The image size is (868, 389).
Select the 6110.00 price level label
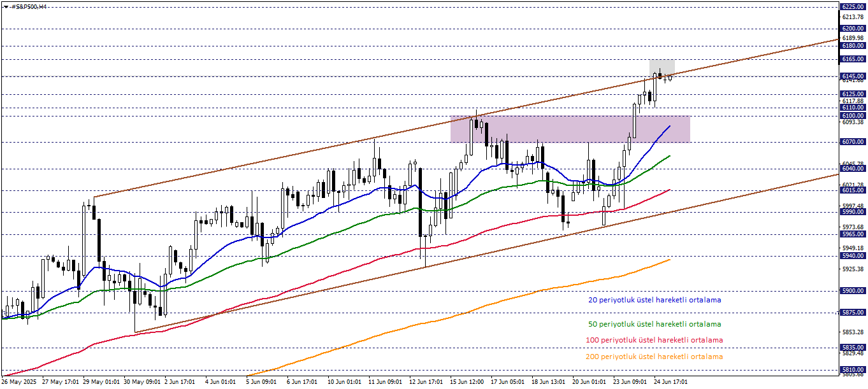(853, 108)
